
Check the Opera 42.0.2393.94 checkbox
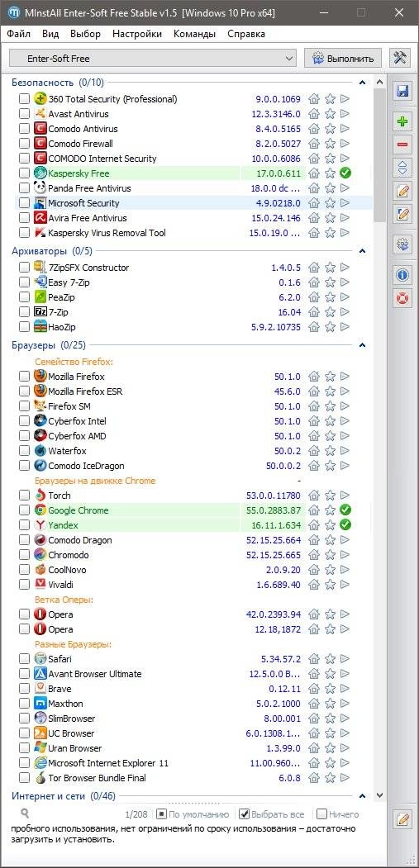[24, 614]
